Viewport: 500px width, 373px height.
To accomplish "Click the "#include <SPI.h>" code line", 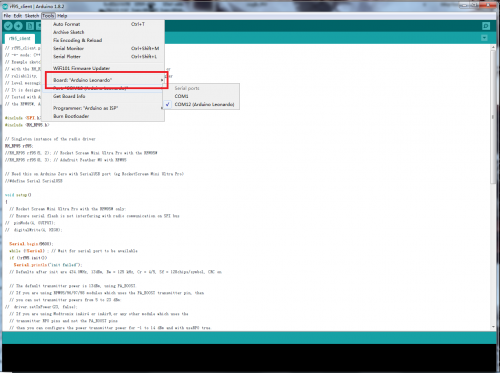I will point(23,118).
